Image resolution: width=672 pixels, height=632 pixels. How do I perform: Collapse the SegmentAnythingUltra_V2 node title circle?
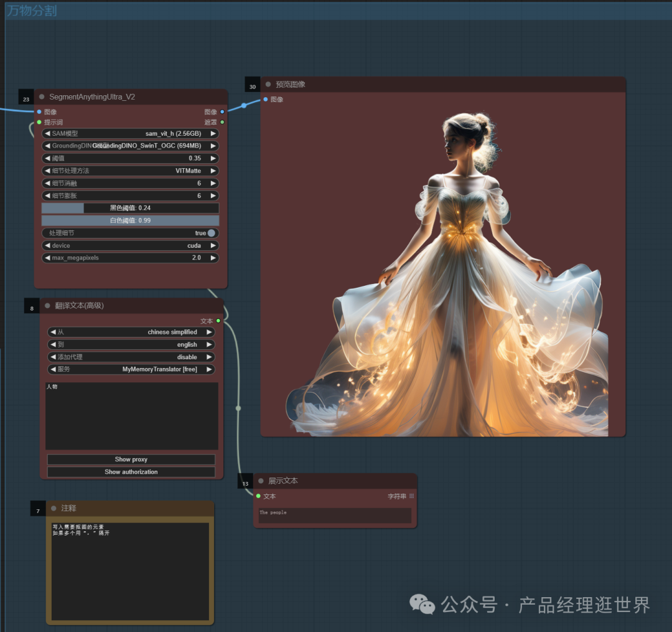pos(40,97)
